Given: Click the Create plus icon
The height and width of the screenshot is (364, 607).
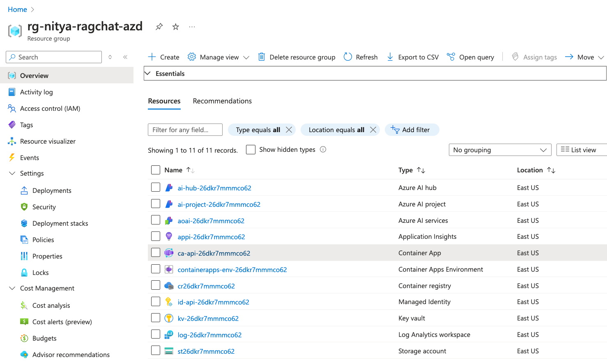Looking at the screenshot, I should click(152, 57).
